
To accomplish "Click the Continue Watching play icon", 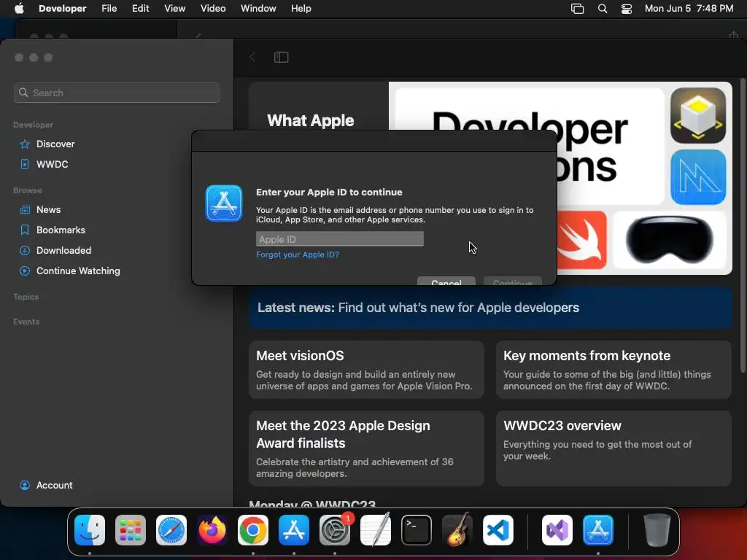I will [x=25, y=271].
